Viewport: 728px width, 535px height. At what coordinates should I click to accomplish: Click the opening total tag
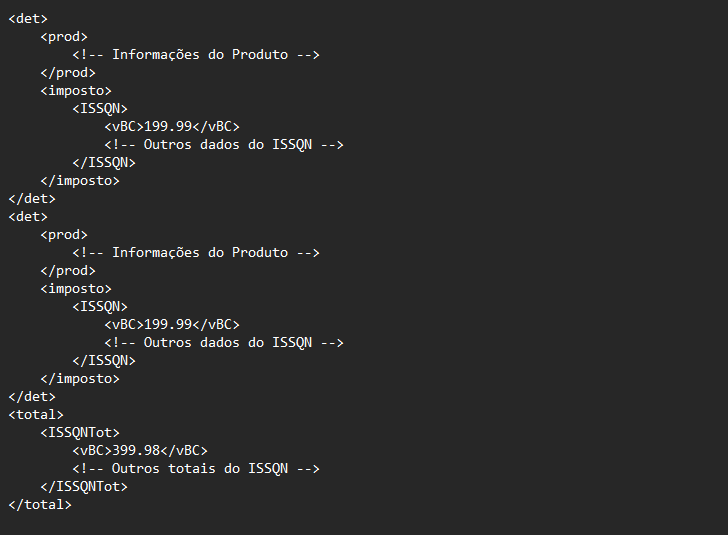click(36, 414)
